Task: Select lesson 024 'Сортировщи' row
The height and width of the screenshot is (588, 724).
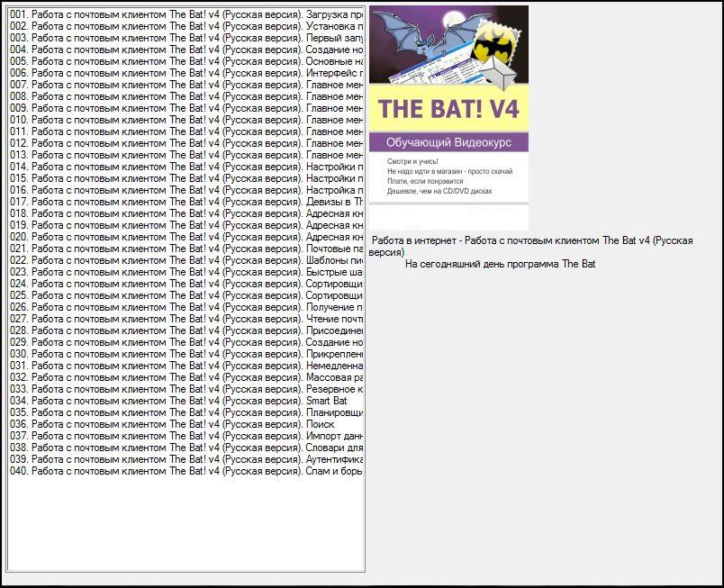Action: [186, 284]
